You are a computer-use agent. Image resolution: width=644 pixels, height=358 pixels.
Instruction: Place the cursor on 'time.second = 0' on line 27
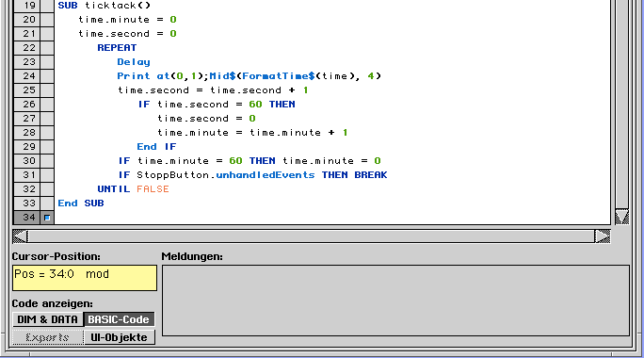pyautogui.click(x=206, y=119)
